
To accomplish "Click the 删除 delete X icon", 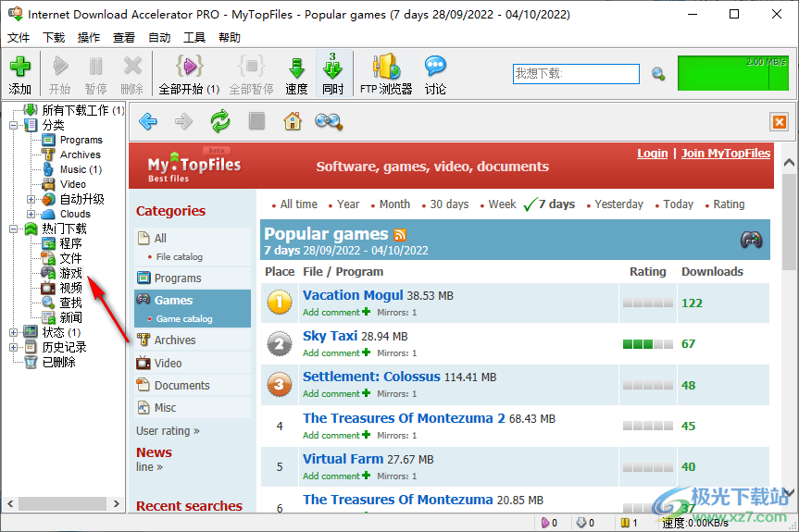I will coord(132,67).
